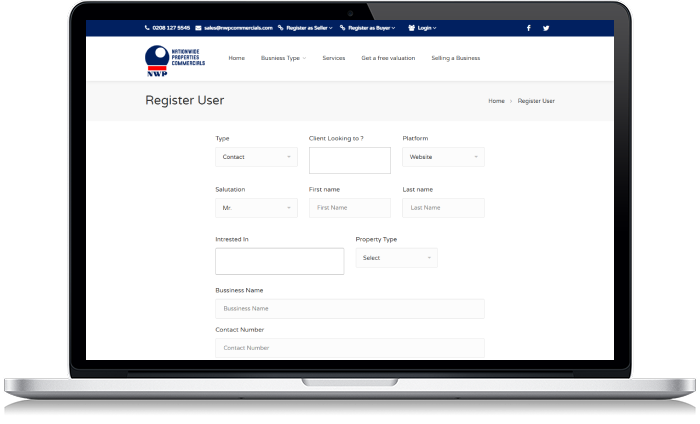This screenshot has height=424, width=700.
Task: Expand the Property Type select dropdown
Action: click(x=396, y=258)
